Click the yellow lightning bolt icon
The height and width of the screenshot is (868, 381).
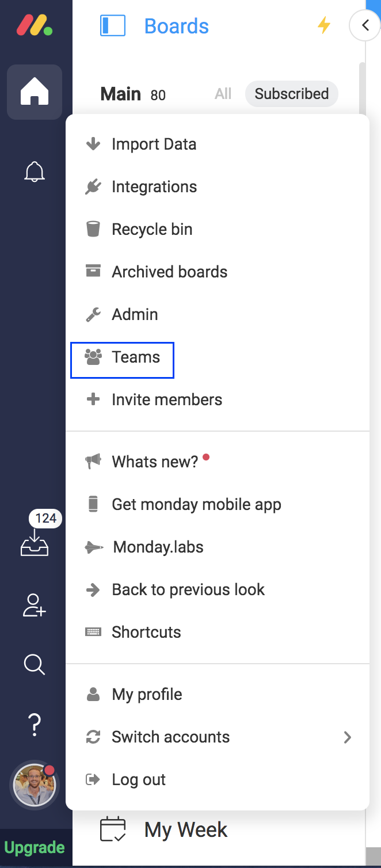pyautogui.click(x=325, y=25)
